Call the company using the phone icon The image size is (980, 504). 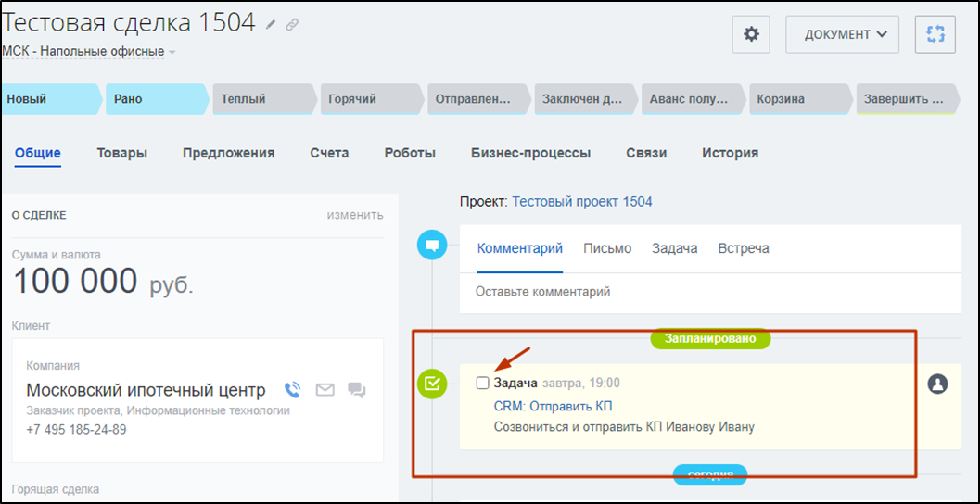coord(293,390)
